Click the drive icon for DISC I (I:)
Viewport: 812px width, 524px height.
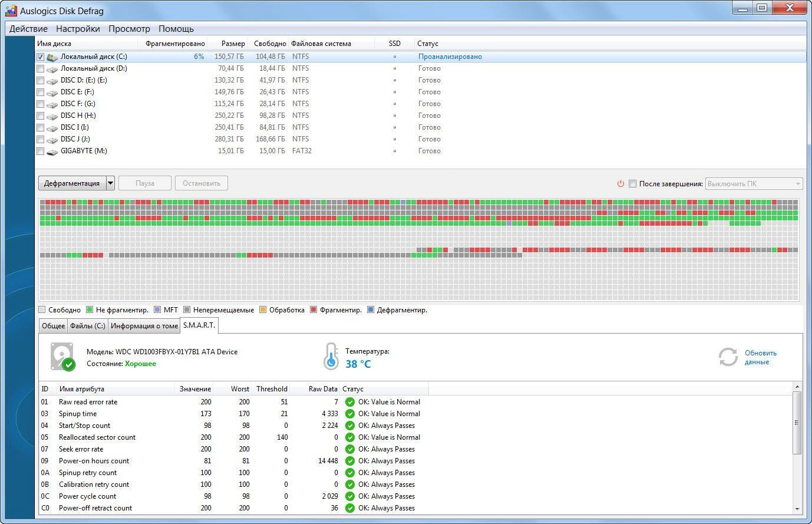tap(52, 128)
